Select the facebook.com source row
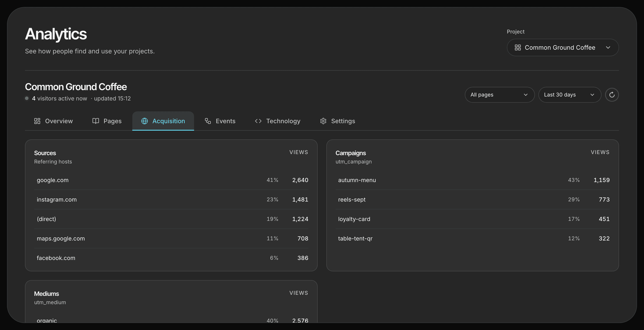Viewport: 644px width, 330px height. [x=171, y=258]
